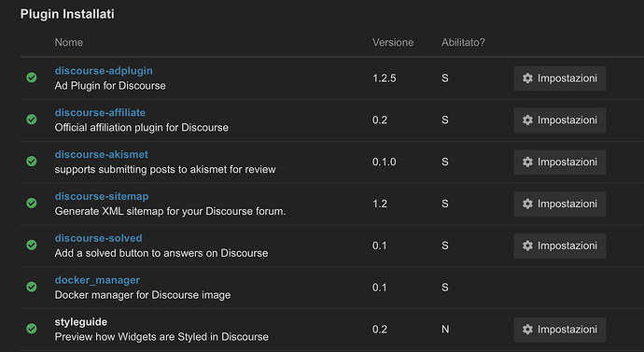Open Impostazioni for discourse-solved

pyautogui.click(x=559, y=246)
